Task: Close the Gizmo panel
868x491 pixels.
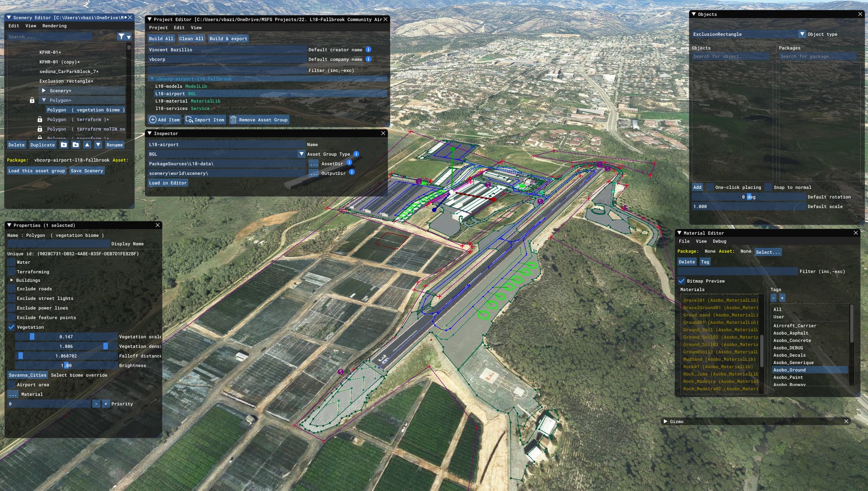Action: click(846, 421)
